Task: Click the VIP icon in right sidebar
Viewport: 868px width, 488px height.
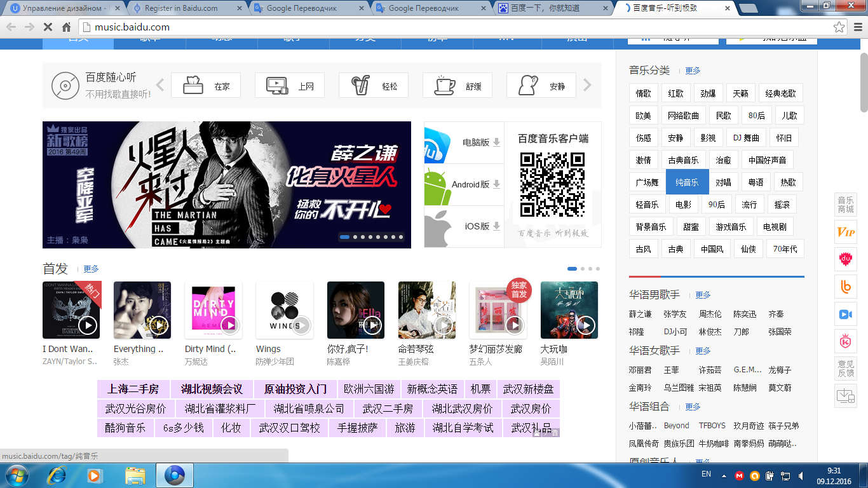Action: point(846,232)
